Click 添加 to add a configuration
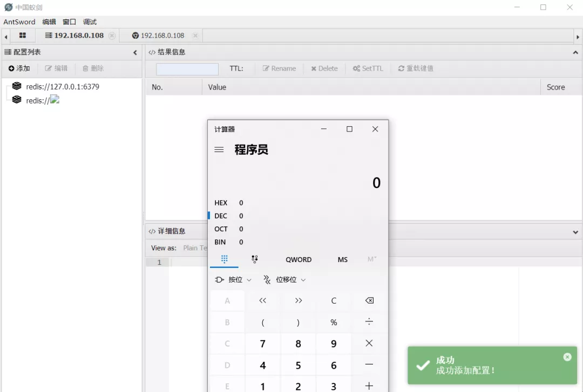 click(x=19, y=68)
